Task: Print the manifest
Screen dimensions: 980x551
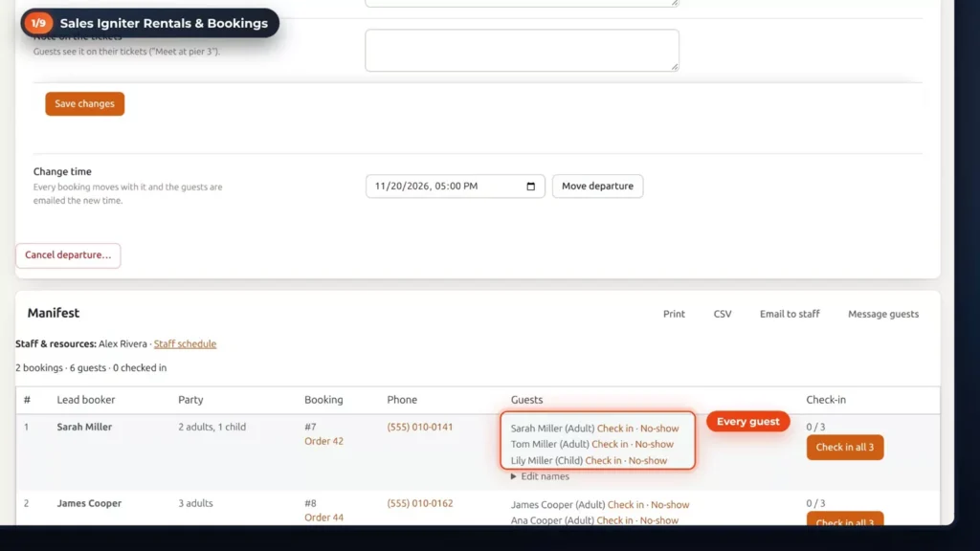Action: click(x=674, y=314)
